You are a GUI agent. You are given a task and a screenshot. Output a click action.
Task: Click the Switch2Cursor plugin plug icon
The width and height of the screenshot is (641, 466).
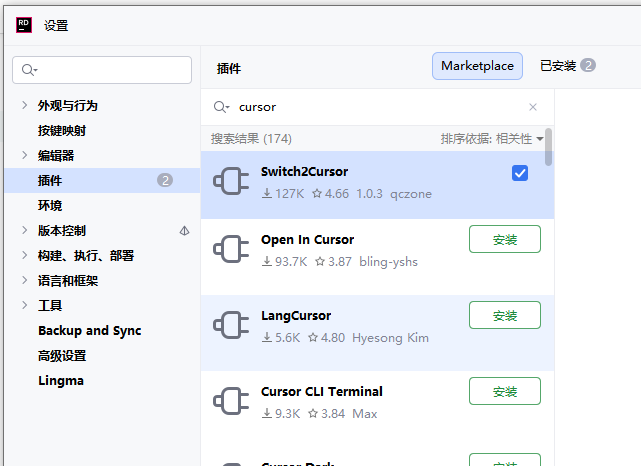pyautogui.click(x=231, y=181)
